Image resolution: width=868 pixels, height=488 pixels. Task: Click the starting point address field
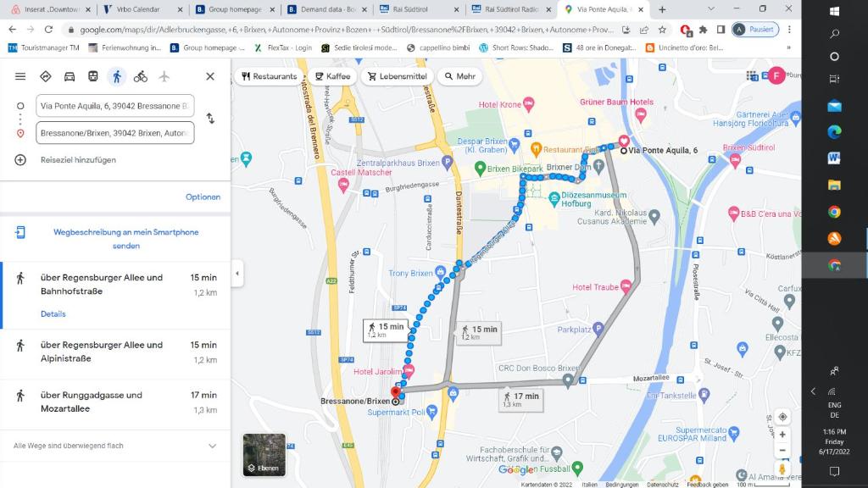[115, 106]
